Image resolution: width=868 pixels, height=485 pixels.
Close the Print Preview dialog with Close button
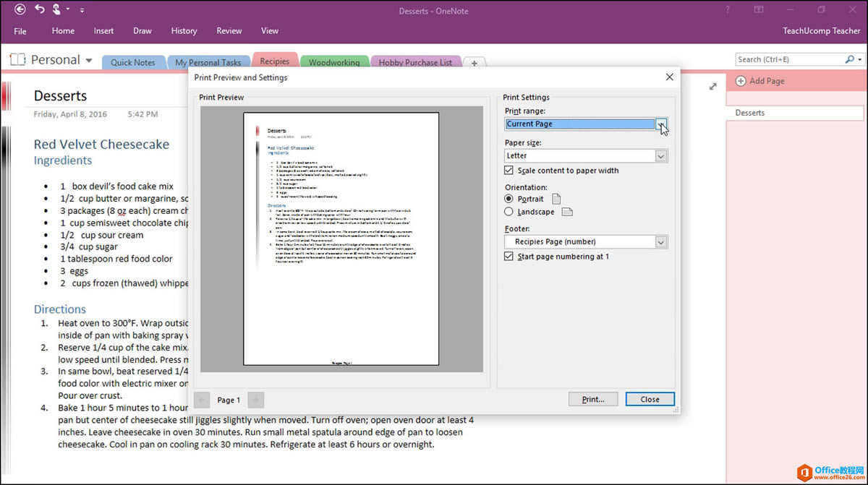point(649,399)
